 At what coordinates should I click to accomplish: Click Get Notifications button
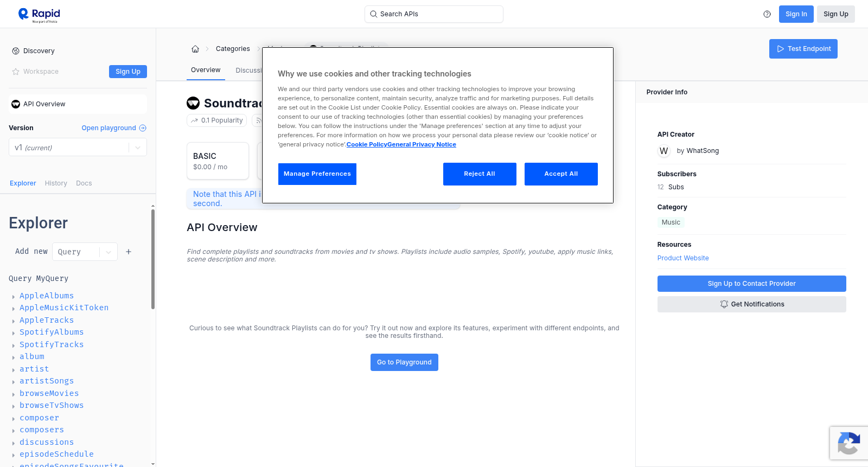click(x=751, y=304)
